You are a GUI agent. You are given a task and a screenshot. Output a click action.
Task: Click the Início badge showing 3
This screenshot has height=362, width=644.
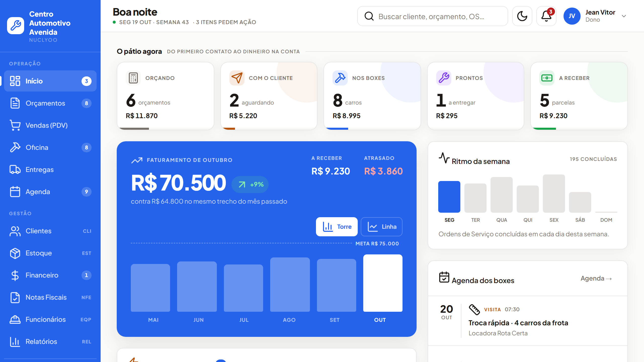tap(86, 81)
